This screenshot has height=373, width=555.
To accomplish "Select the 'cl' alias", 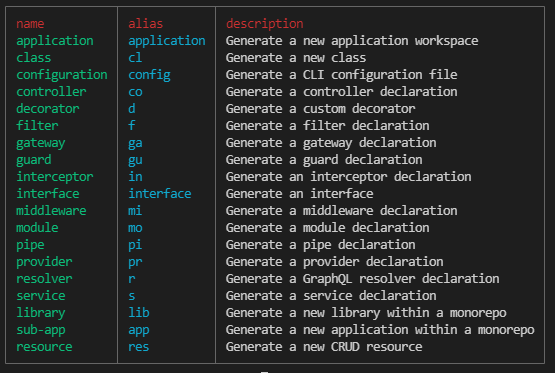I will tap(135, 58).
